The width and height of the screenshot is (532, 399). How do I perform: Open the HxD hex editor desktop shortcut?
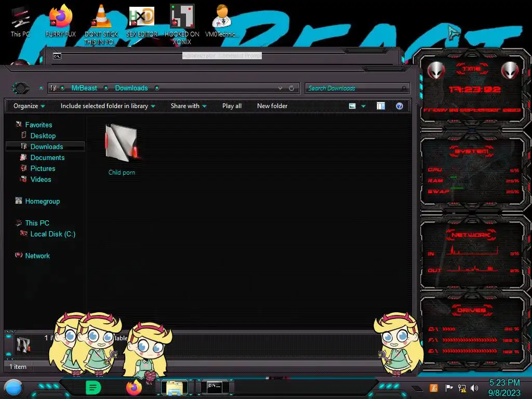(142, 21)
